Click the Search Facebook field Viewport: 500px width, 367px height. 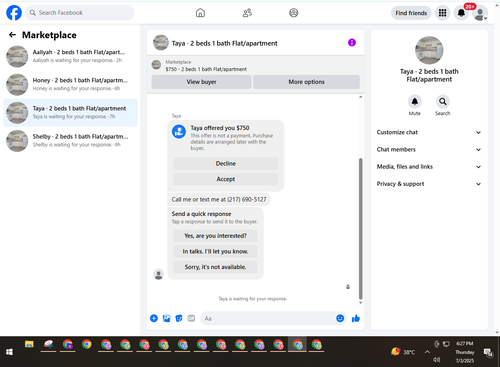pyautogui.click(x=80, y=13)
